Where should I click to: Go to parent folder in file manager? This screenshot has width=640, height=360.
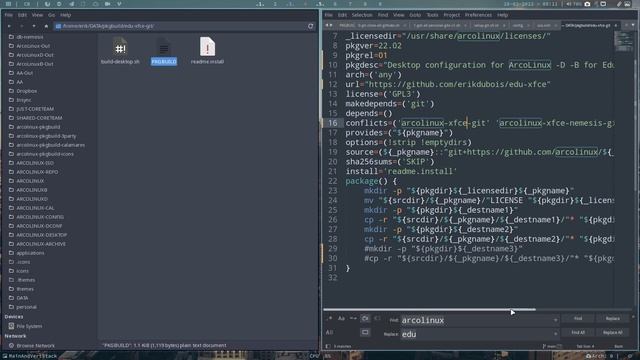click(34, 26)
